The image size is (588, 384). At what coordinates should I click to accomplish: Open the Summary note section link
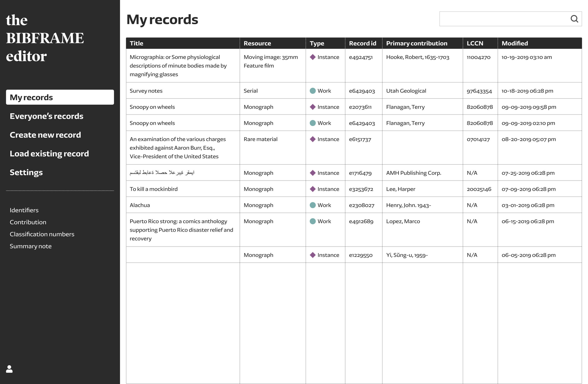pos(31,246)
